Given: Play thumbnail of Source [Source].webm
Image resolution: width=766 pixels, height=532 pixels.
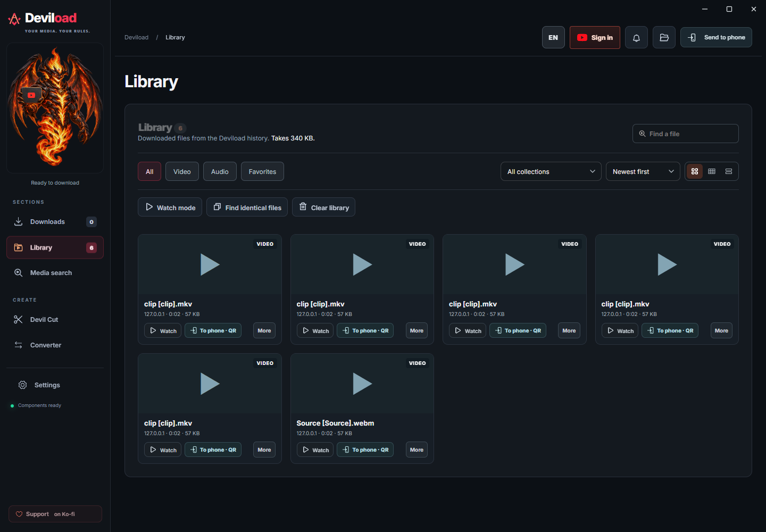Looking at the screenshot, I should point(362,384).
